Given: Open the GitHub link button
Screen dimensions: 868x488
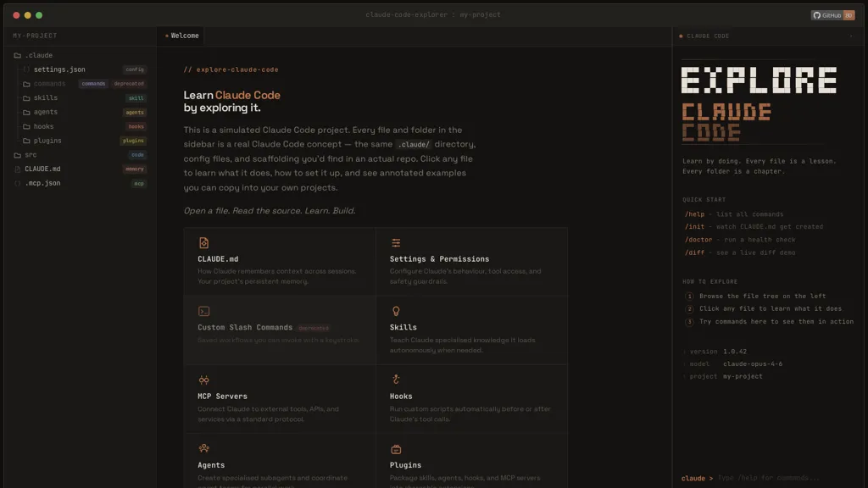Looking at the screenshot, I should [832, 15].
